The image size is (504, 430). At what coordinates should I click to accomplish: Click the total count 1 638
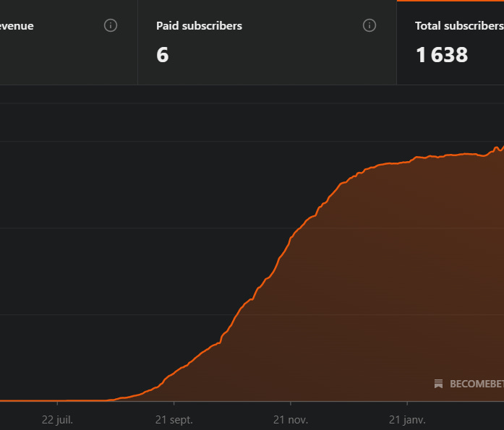442,55
